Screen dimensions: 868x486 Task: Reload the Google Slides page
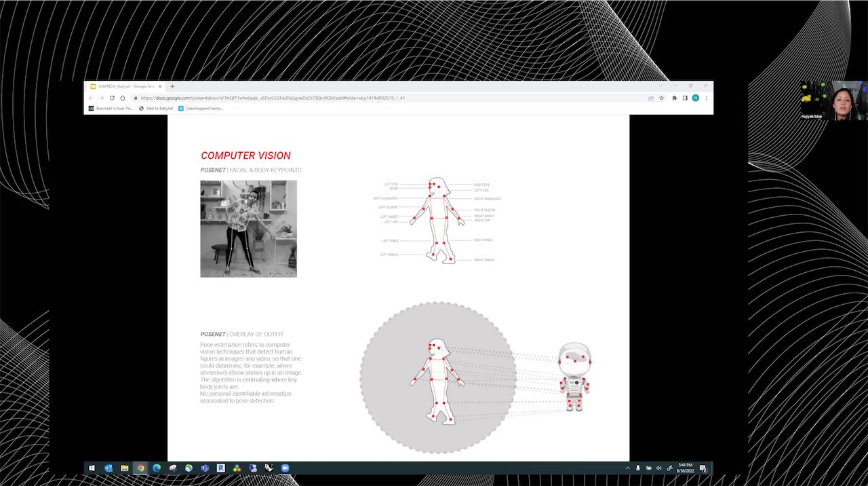[112, 98]
